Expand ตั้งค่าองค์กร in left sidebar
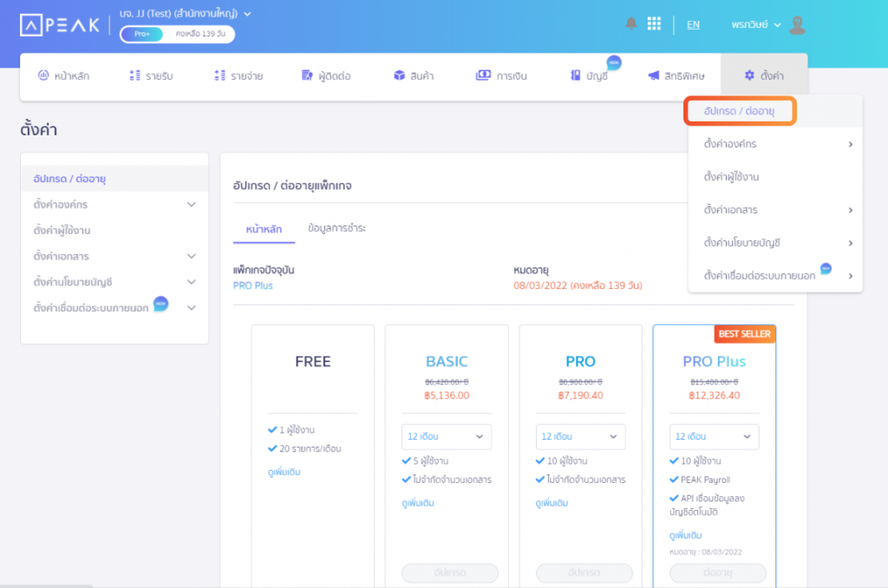The width and height of the screenshot is (888, 588). click(192, 205)
